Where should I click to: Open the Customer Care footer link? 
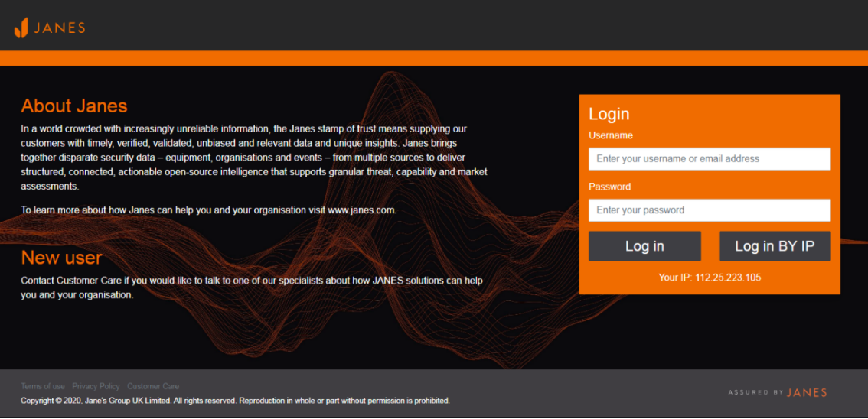pos(153,386)
